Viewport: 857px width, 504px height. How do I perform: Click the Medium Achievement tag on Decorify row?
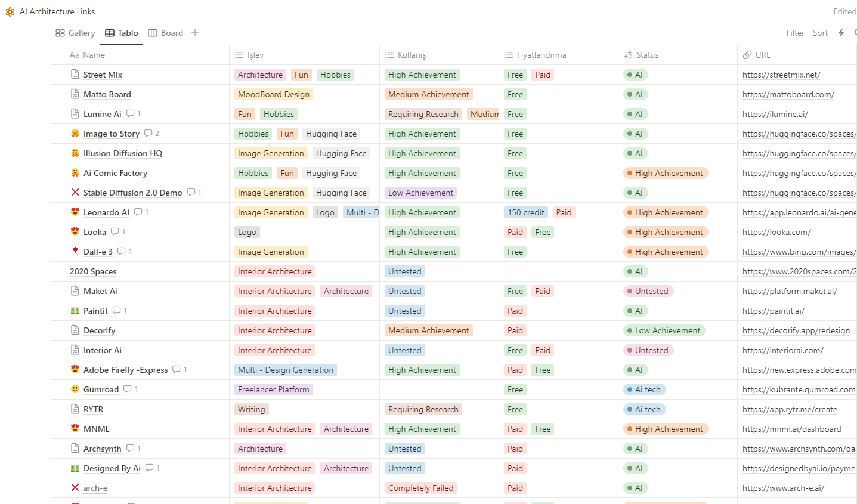point(429,330)
